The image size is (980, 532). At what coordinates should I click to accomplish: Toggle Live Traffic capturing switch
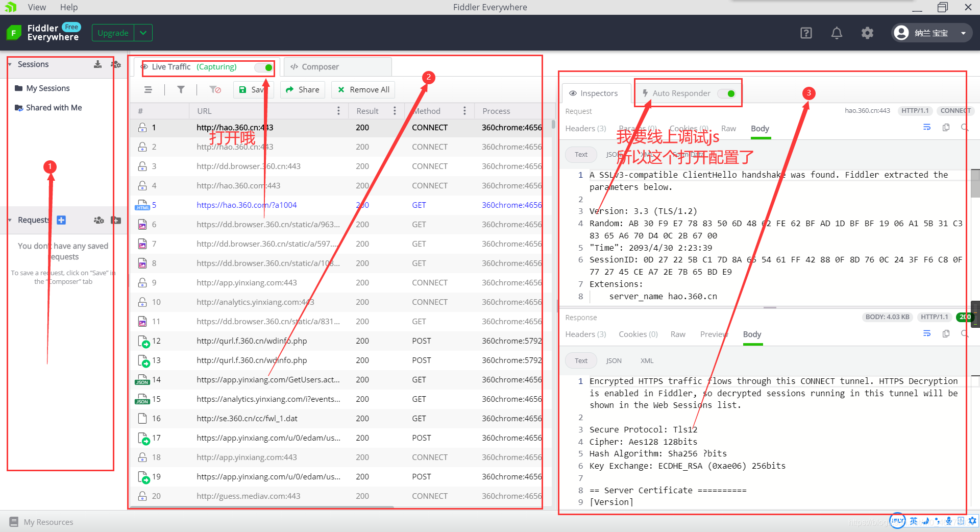click(x=264, y=67)
